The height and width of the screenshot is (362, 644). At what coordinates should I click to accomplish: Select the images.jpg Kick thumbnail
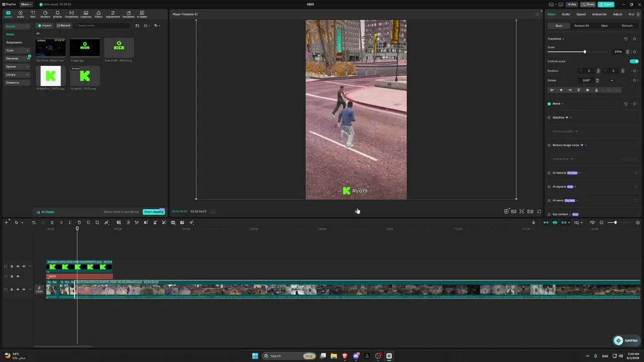coord(85,48)
